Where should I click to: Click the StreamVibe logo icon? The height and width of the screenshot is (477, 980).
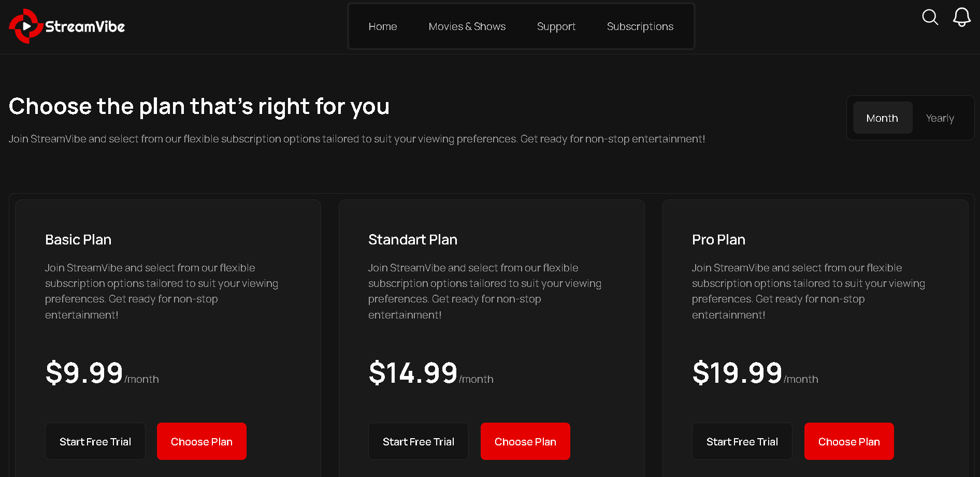click(25, 26)
